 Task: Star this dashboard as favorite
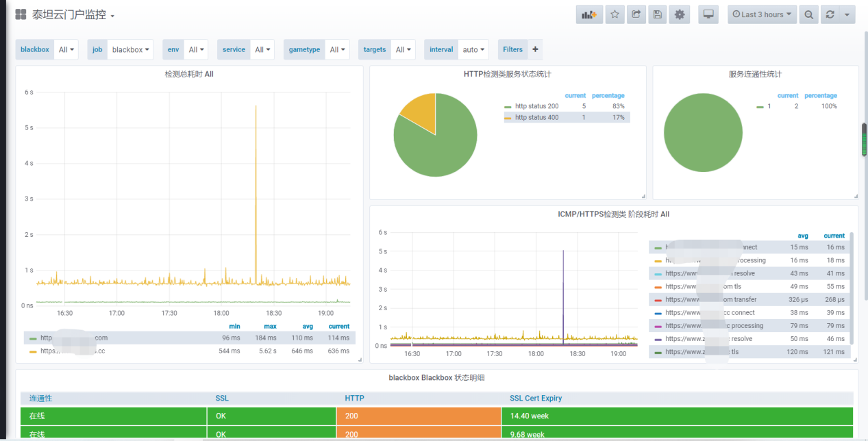(x=615, y=14)
